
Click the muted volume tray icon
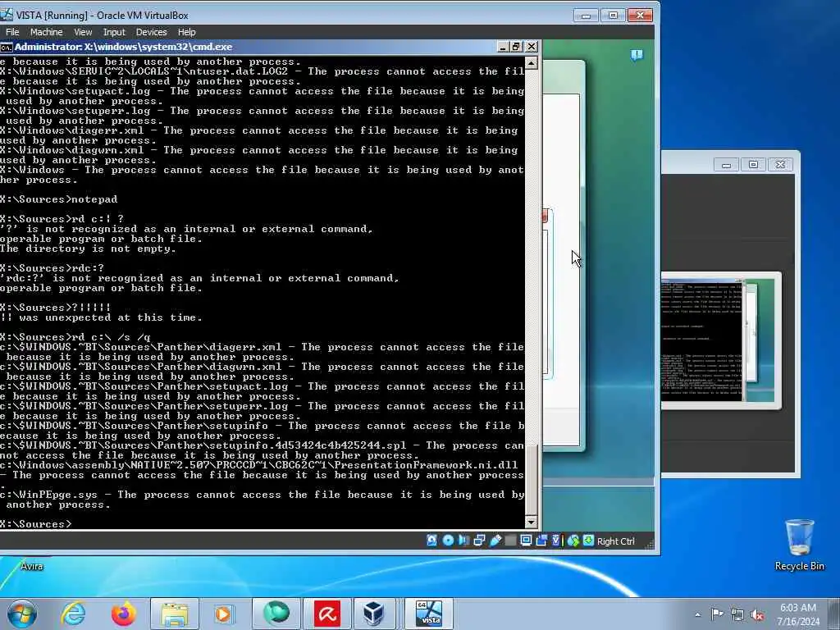pyautogui.click(x=757, y=615)
